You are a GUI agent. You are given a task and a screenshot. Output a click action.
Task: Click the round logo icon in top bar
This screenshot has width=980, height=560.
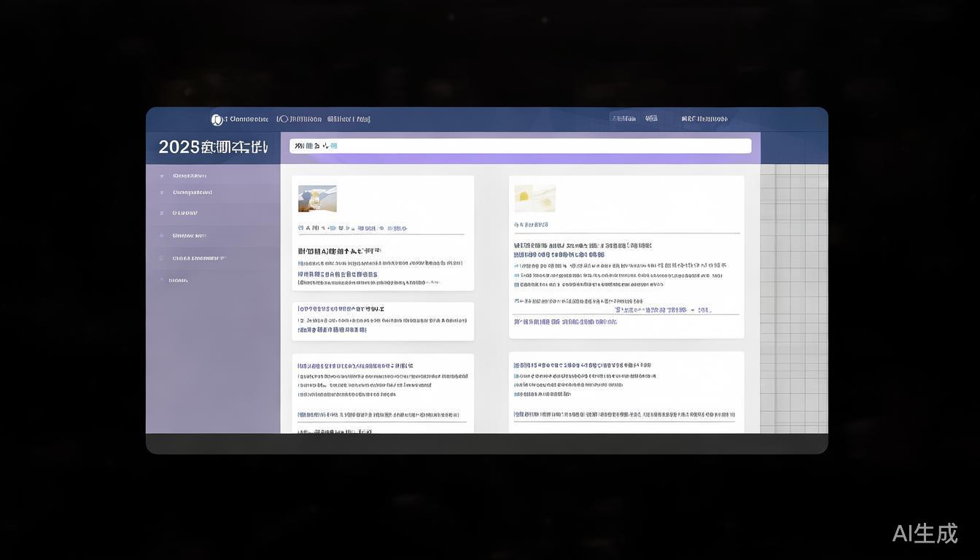(x=217, y=120)
